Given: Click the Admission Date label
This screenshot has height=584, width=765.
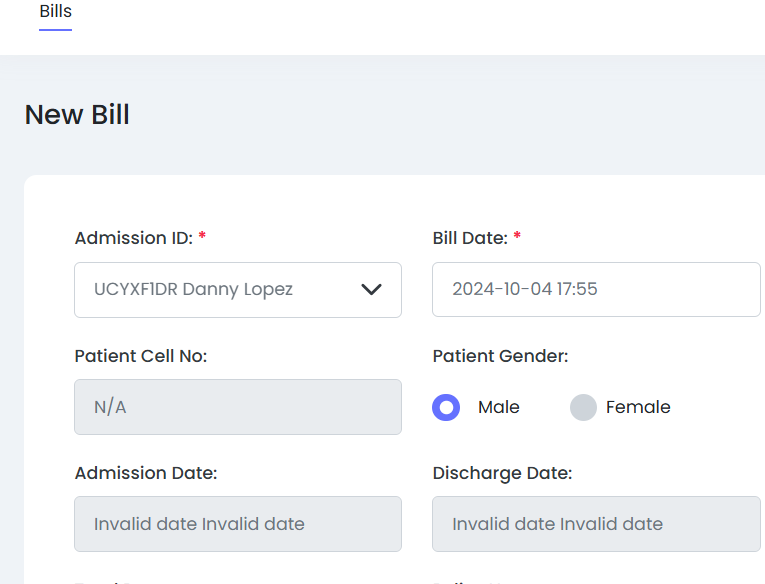Looking at the screenshot, I should [146, 473].
